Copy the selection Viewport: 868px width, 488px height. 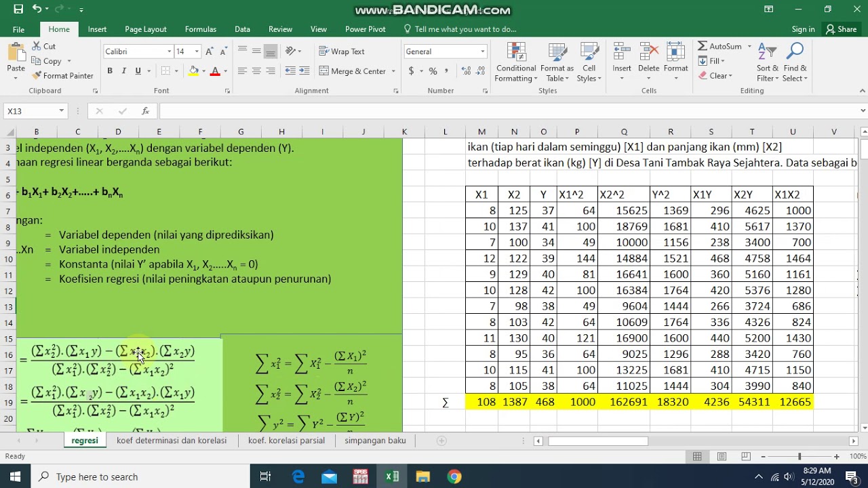pyautogui.click(x=47, y=61)
